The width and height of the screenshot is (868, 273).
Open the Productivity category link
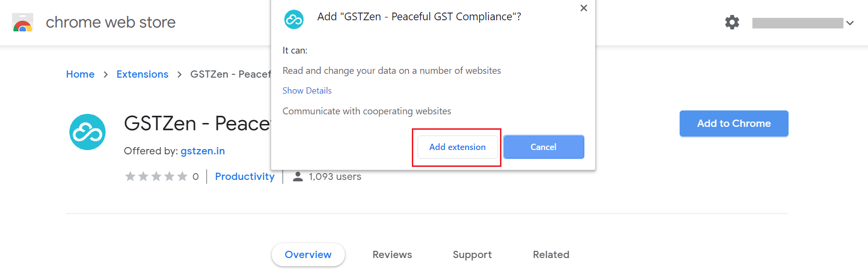point(245,177)
